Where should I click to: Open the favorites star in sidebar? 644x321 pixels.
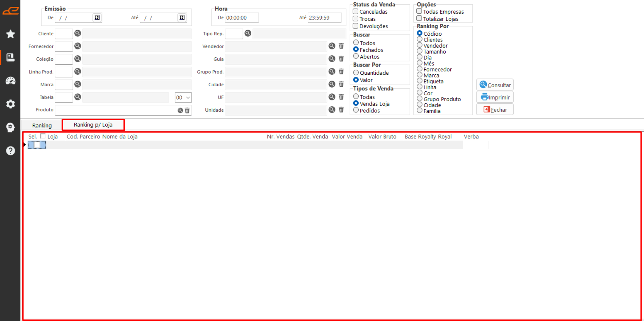click(11, 34)
